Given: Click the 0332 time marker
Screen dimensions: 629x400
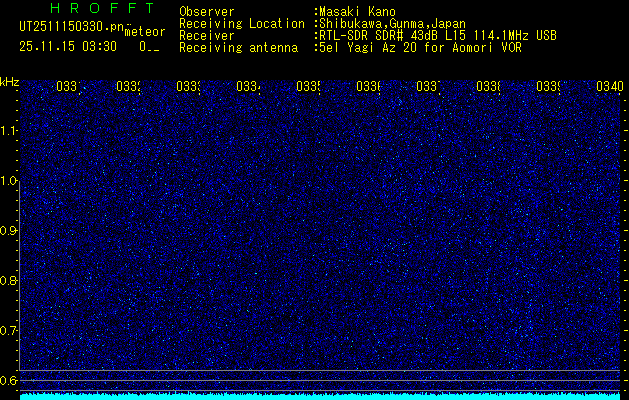Looking at the screenshot, I should coord(129,86).
